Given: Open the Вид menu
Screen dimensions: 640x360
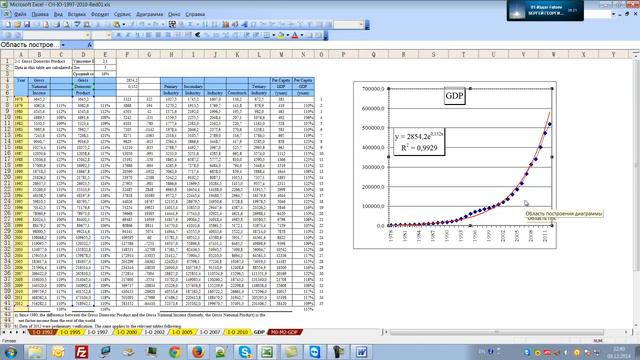Looking at the screenshot, I should click(58, 14).
